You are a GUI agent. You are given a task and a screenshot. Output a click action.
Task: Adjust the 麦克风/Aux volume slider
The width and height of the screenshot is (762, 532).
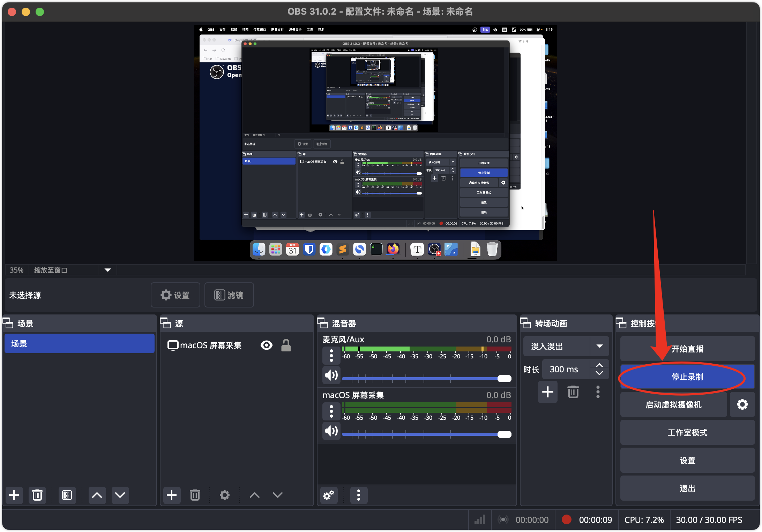tap(427, 378)
